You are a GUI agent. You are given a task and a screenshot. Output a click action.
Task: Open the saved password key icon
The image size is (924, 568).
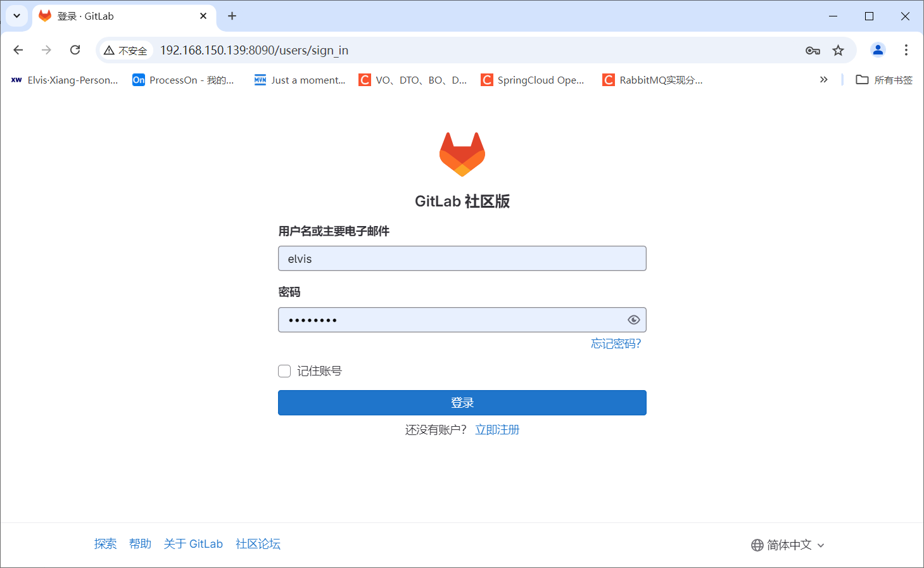813,51
